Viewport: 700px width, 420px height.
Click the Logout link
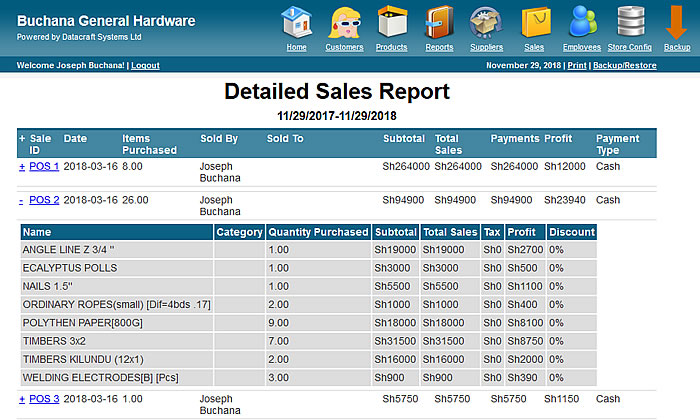tap(145, 66)
